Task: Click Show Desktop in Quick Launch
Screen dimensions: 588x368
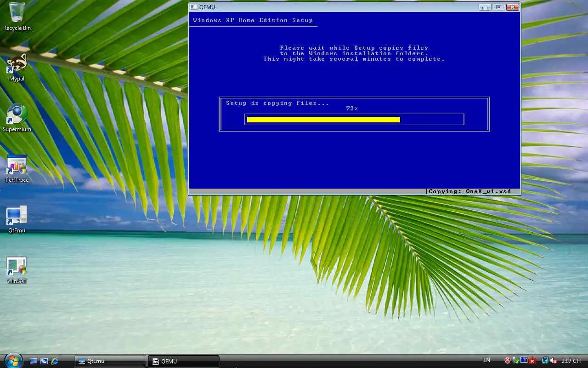Action: (34, 361)
